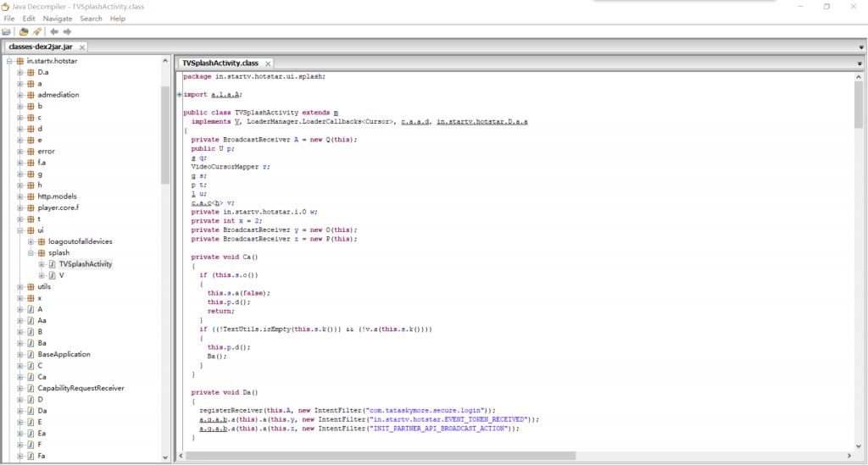Click the BaseApplication class file icon

(x=31, y=354)
